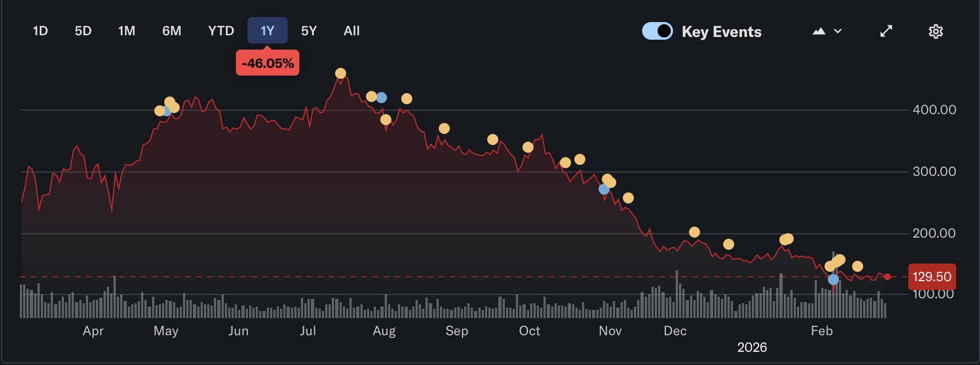Click the yellow event marker in December
980x365 pixels.
point(694,232)
